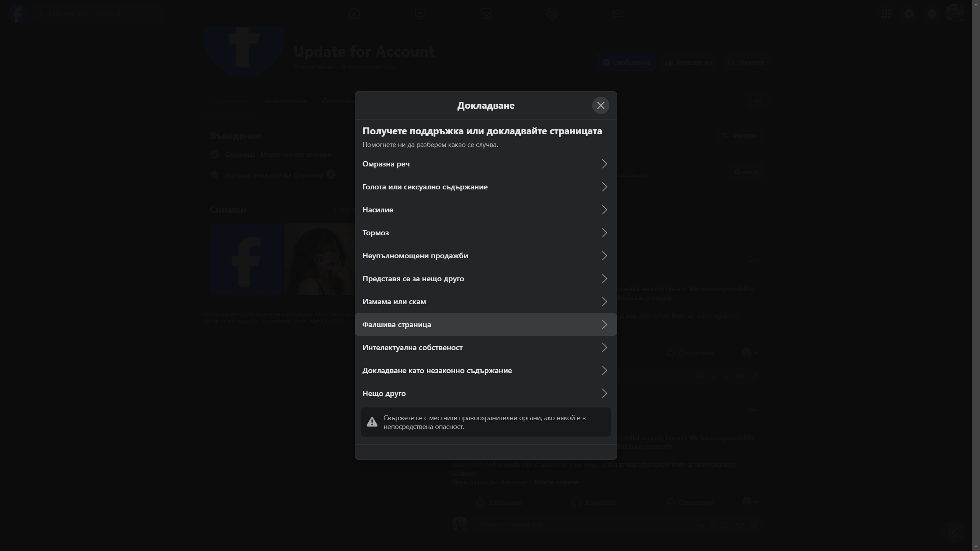Open the menu grid icon
The height and width of the screenshot is (551, 980).
(886, 13)
